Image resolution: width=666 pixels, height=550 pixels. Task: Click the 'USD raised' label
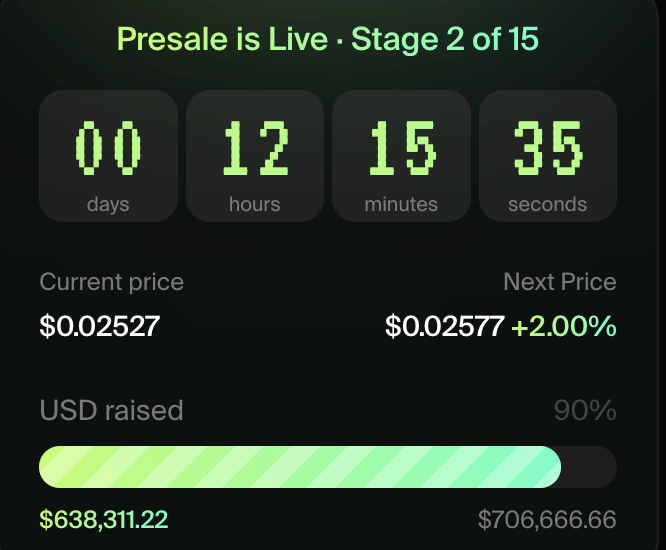112,410
